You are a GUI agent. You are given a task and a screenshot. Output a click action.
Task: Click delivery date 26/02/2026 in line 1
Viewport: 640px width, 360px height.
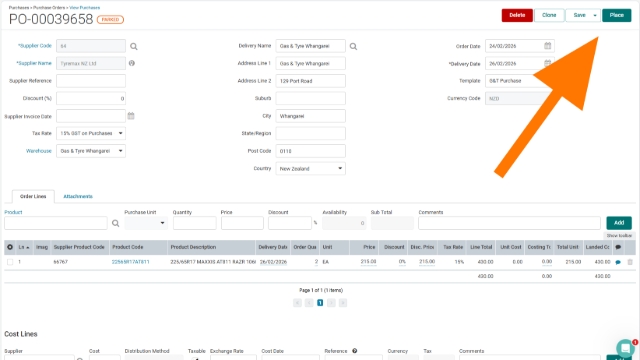tap(273, 262)
